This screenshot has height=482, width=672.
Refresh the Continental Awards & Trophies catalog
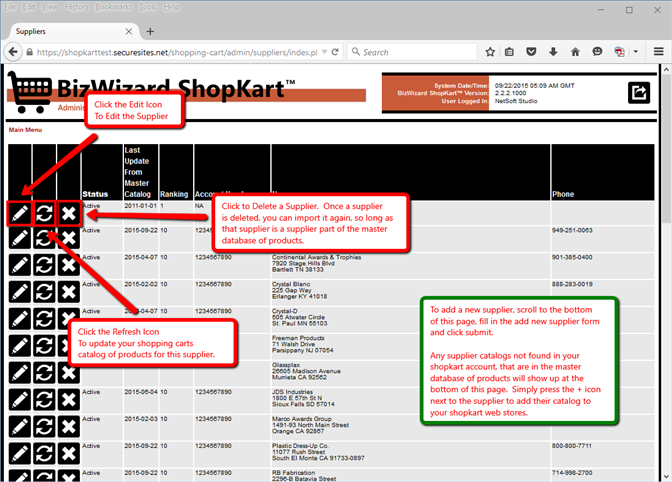click(44, 265)
